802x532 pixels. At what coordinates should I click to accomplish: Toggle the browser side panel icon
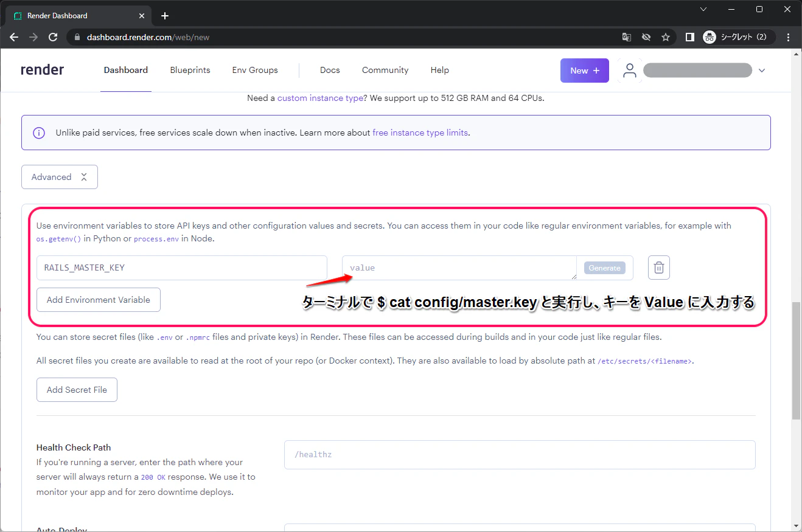689,37
